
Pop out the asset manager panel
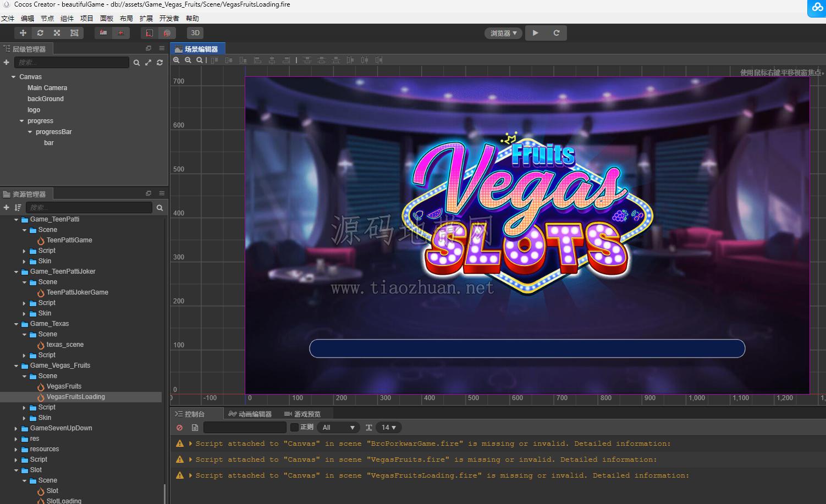point(148,193)
